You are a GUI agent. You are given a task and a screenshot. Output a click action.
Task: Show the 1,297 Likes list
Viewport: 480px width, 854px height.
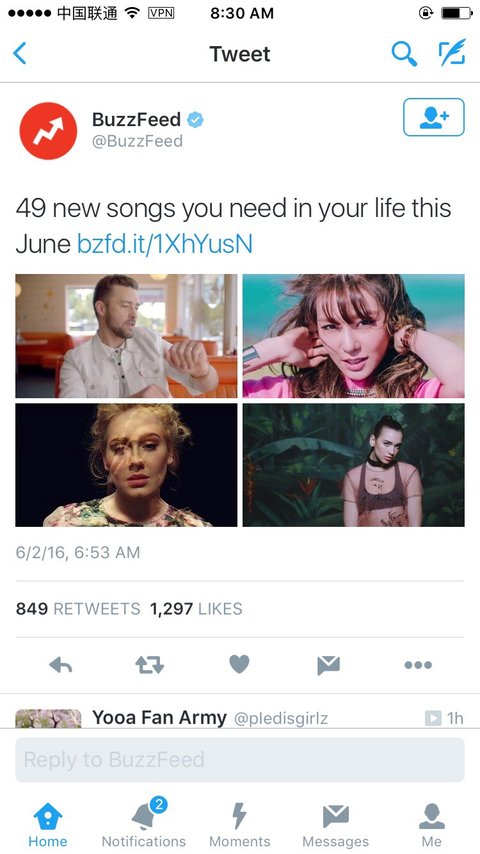click(196, 608)
